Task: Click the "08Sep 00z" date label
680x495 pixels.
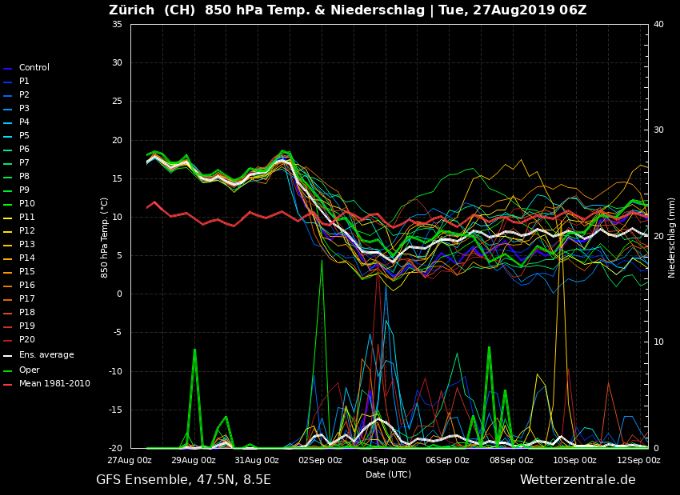Action: click(511, 460)
